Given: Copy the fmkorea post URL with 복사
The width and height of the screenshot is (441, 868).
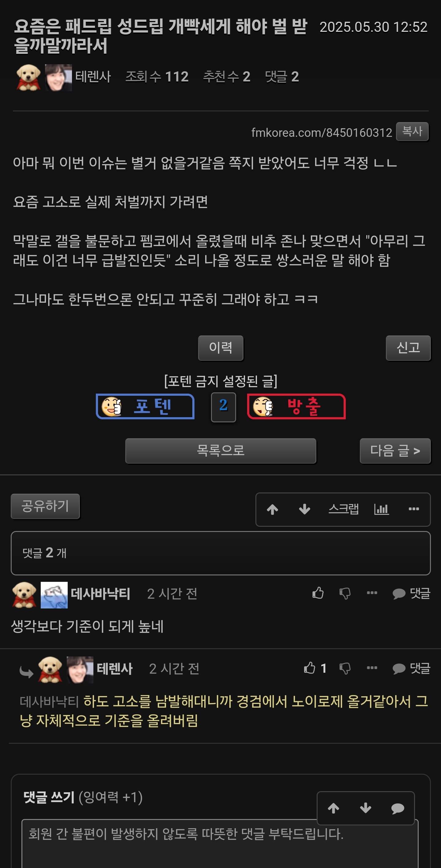Looking at the screenshot, I should pyautogui.click(x=412, y=131).
